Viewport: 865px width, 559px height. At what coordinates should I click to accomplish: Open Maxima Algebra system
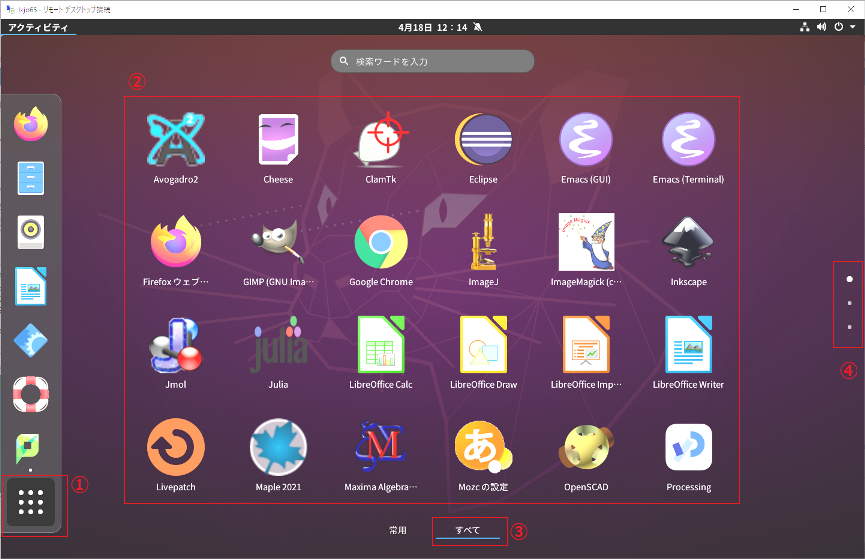point(381,447)
